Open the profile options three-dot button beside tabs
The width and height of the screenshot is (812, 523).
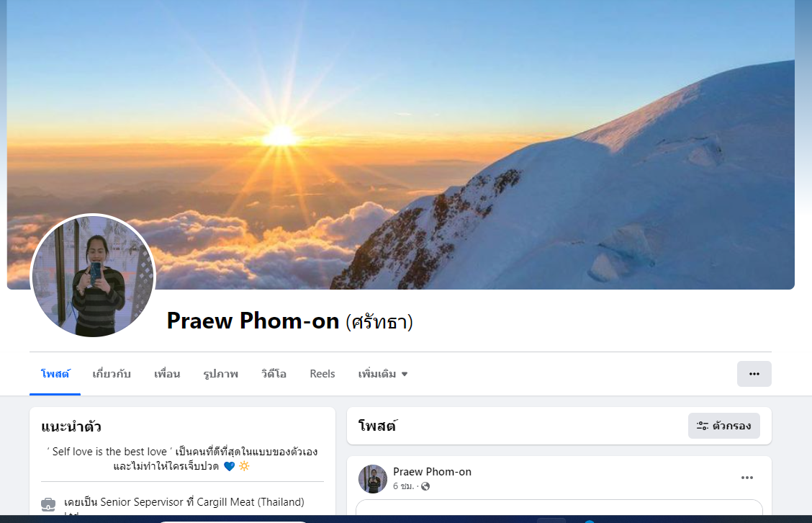(x=754, y=374)
